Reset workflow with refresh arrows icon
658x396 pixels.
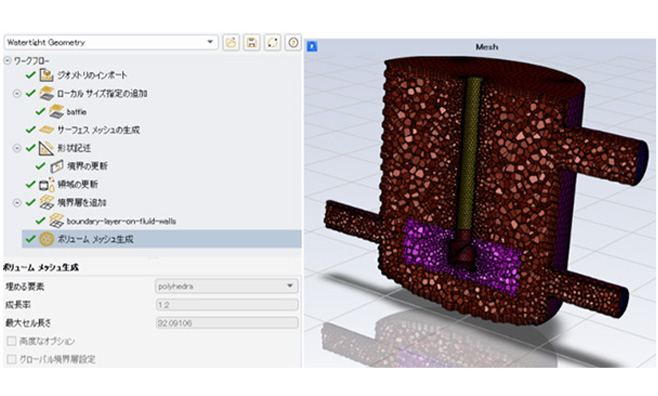[x=273, y=42]
